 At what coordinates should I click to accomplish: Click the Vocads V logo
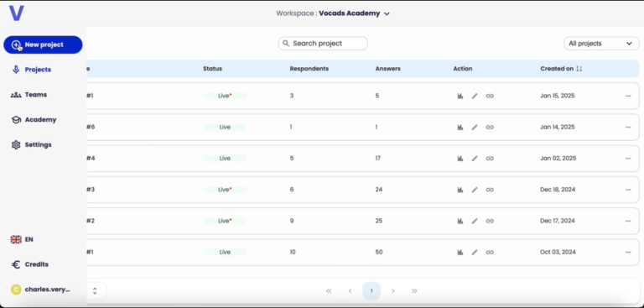pyautogui.click(x=17, y=13)
